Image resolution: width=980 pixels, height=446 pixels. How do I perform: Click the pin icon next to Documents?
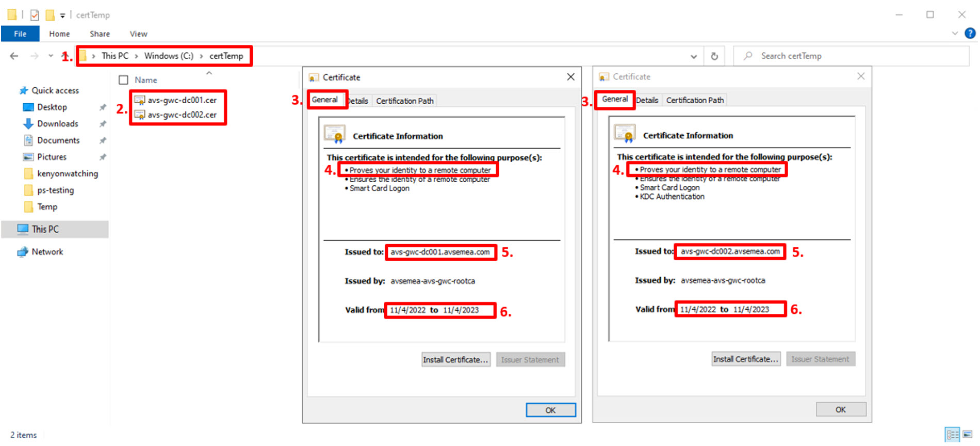(x=103, y=140)
